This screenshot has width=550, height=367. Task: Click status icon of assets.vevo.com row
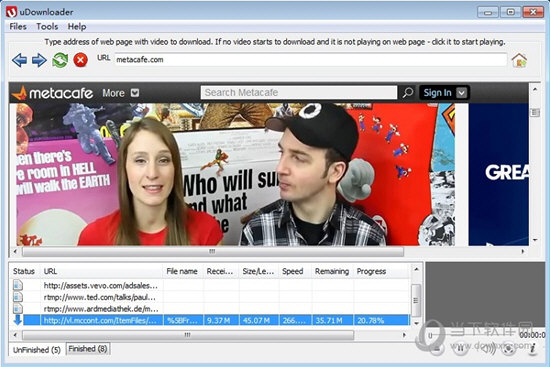click(18, 285)
